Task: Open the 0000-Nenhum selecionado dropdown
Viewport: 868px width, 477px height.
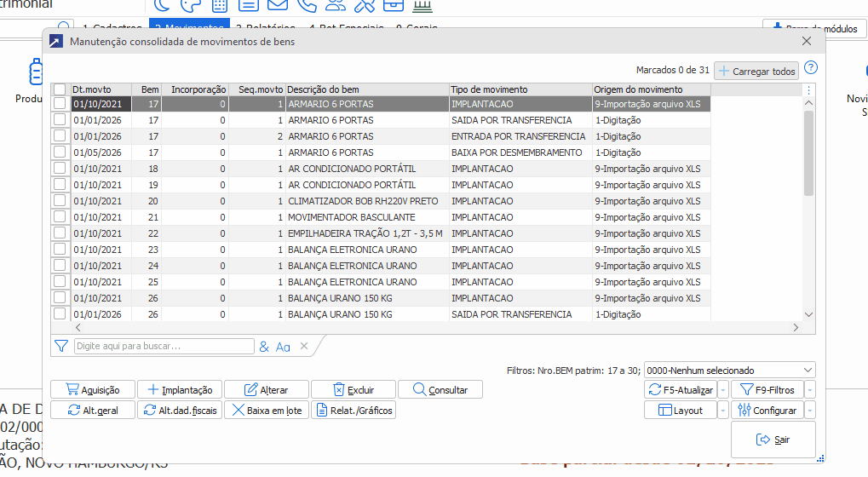Action: click(x=730, y=371)
